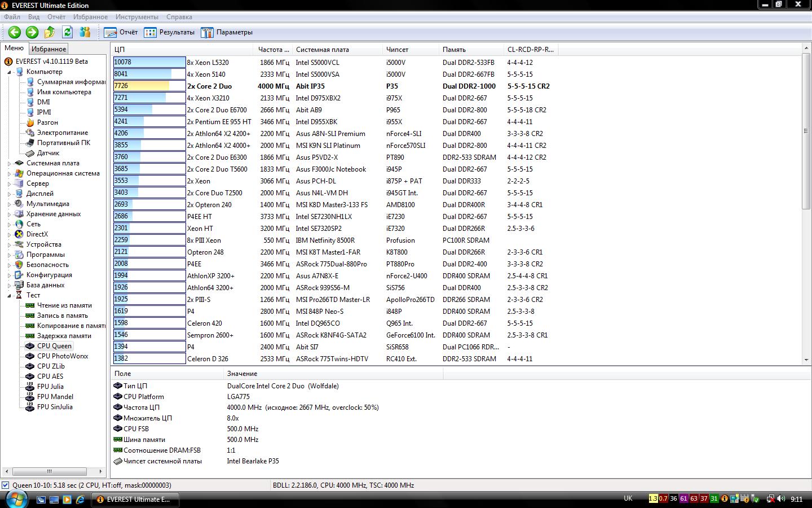Open the Датчик sensor item icon
This screenshot has height=508, width=812.
(30, 153)
